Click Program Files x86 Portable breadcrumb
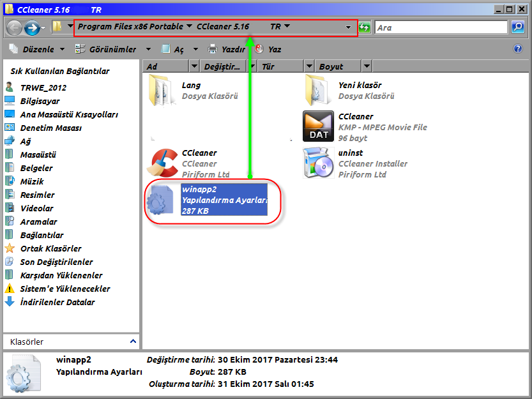 coord(131,26)
